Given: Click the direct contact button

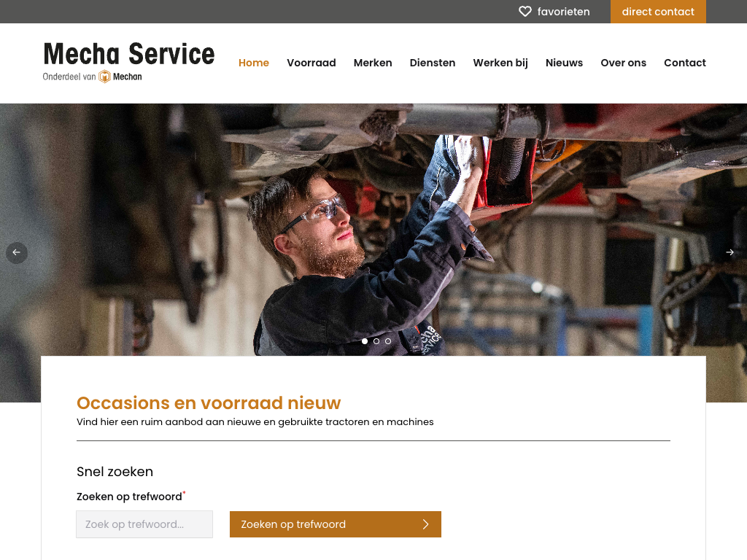Looking at the screenshot, I should coord(658,12).
